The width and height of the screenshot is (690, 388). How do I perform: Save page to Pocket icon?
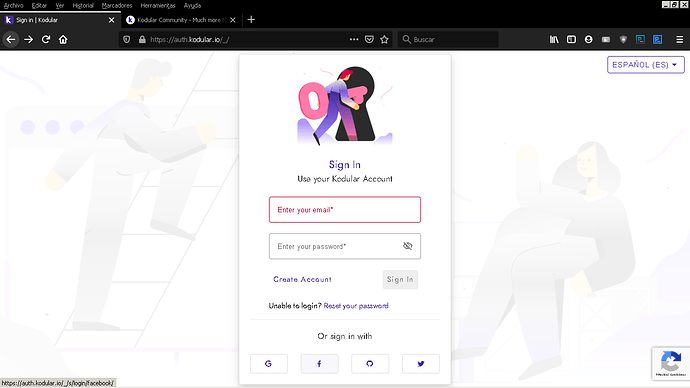369,40
